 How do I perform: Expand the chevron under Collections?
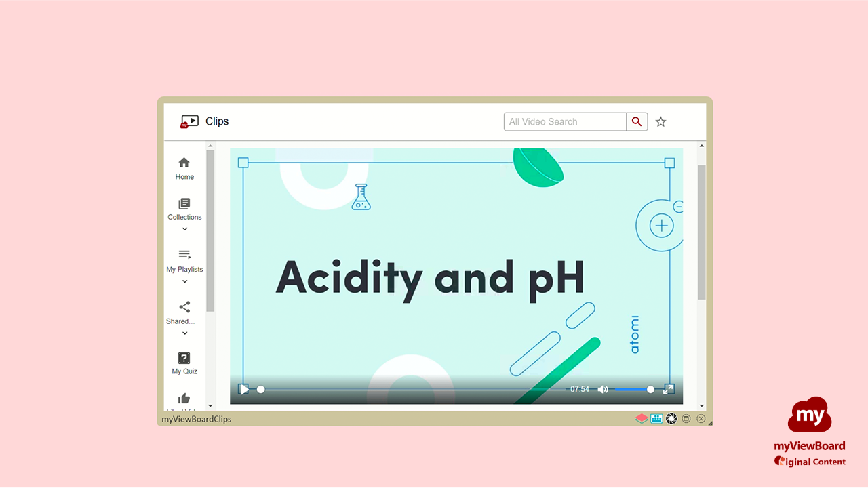pyautogui.click(x=184, y=229)
